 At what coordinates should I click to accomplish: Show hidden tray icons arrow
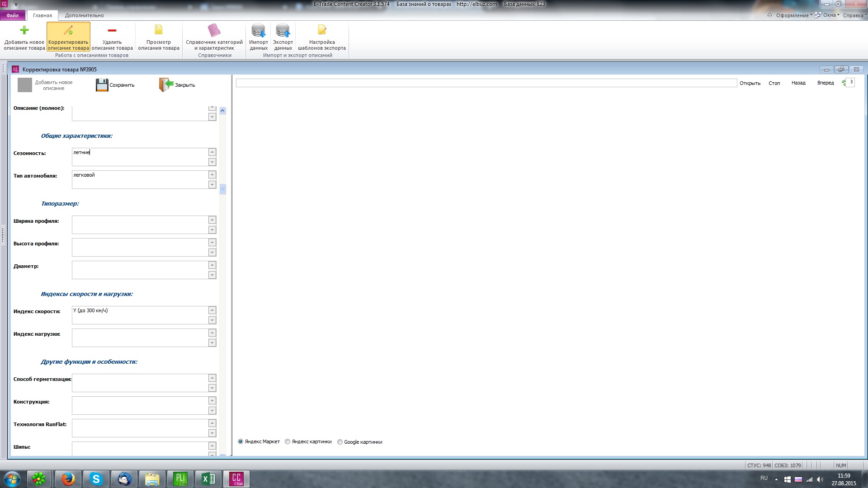click(776, 479)
